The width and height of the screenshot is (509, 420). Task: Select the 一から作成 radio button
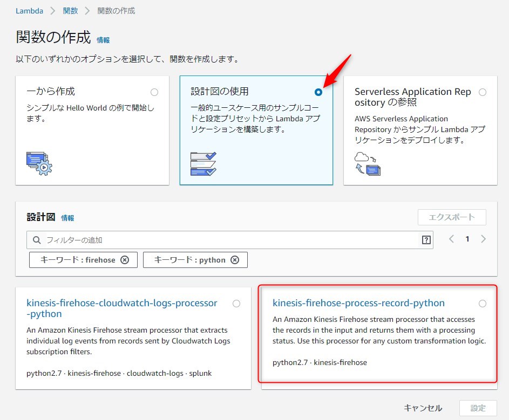(154, 91)
